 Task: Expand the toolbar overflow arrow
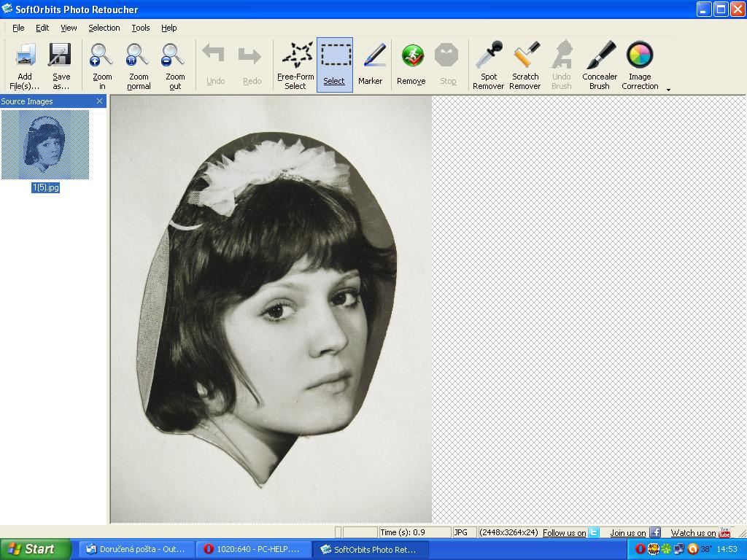point(668,90)
